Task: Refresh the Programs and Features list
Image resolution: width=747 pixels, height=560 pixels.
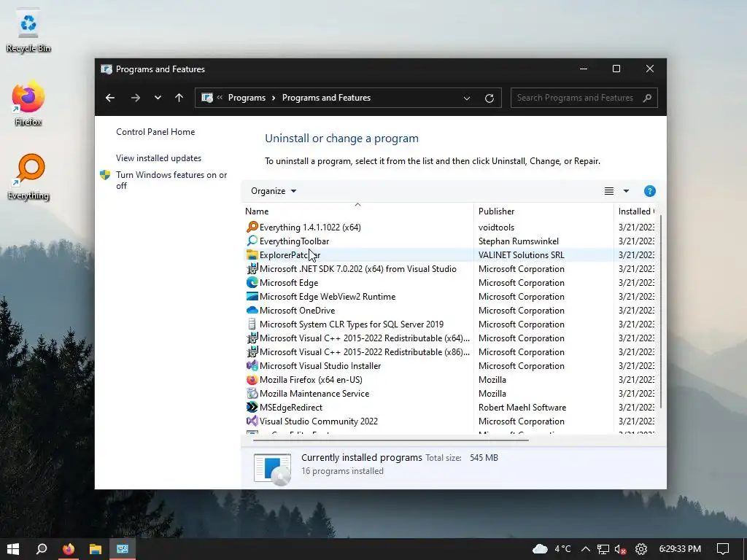Action: [489, 98]
